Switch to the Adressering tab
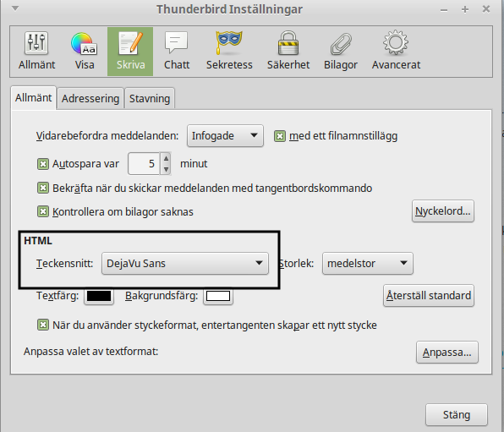Viewport: 504px width, 432px height. click(x=90, y=98)
